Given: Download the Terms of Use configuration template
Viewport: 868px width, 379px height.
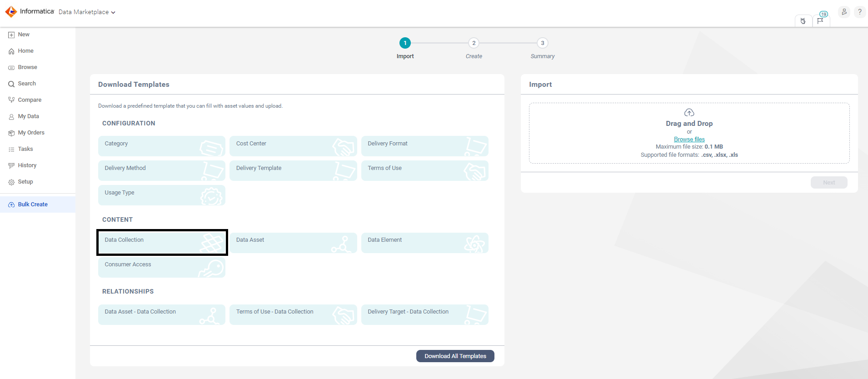Looking at the screenshot, I should pyautogui.click(x=425, y=170).
